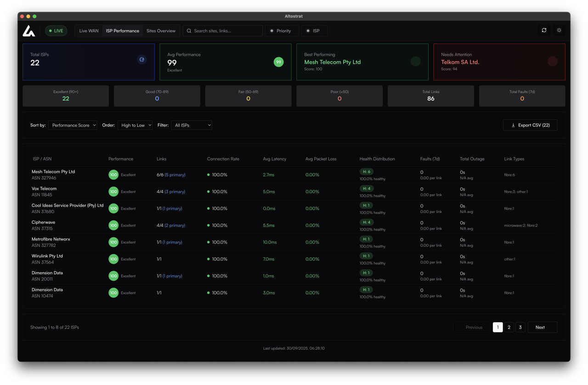
Task: Click the Connection Rate column header
Action: (223, 159)
